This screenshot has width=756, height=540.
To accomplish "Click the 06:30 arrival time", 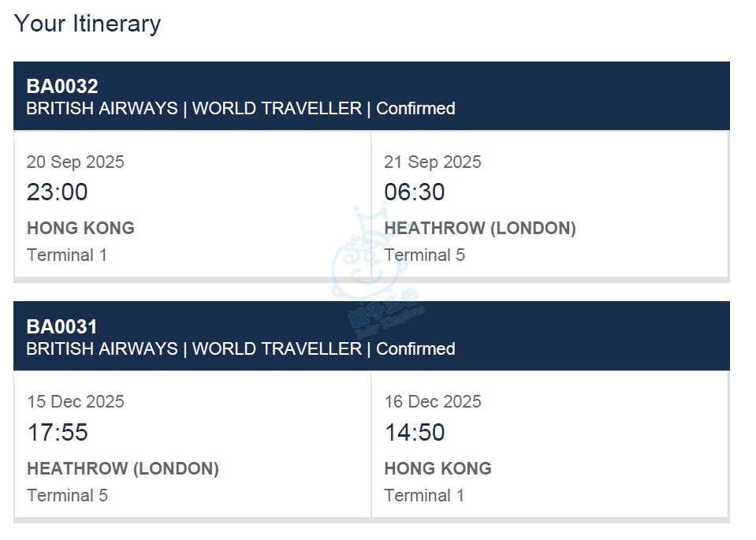I will [415, 192].
